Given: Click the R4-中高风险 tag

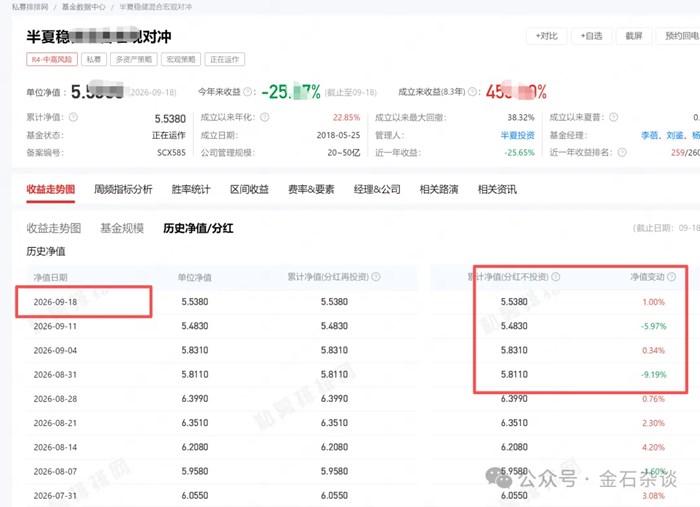Looking at the screenshot, I should [52, 59].
